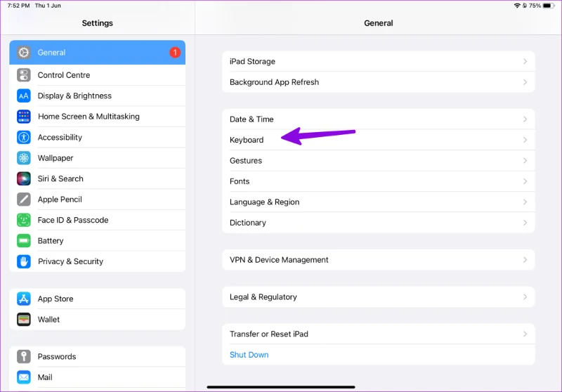The height and width of the screenshot is (392, 562).
Task: Open iPad Storage via its chevron
Action: coord(525,61)
